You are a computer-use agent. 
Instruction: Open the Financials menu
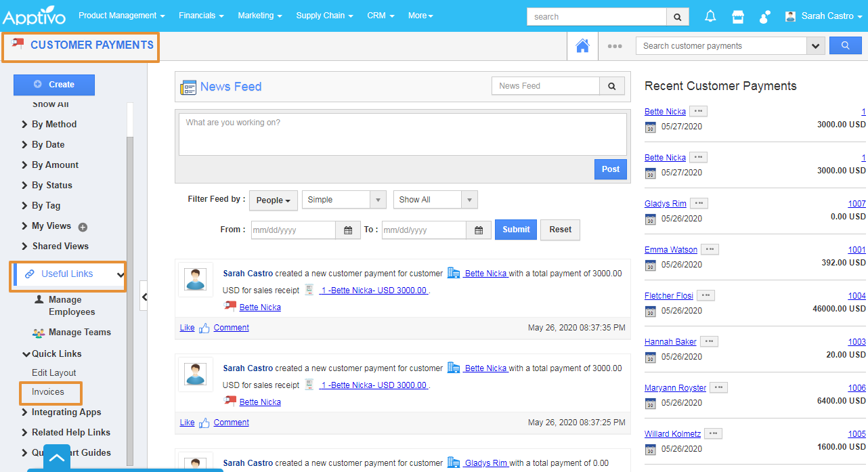(x=201, y=16)
